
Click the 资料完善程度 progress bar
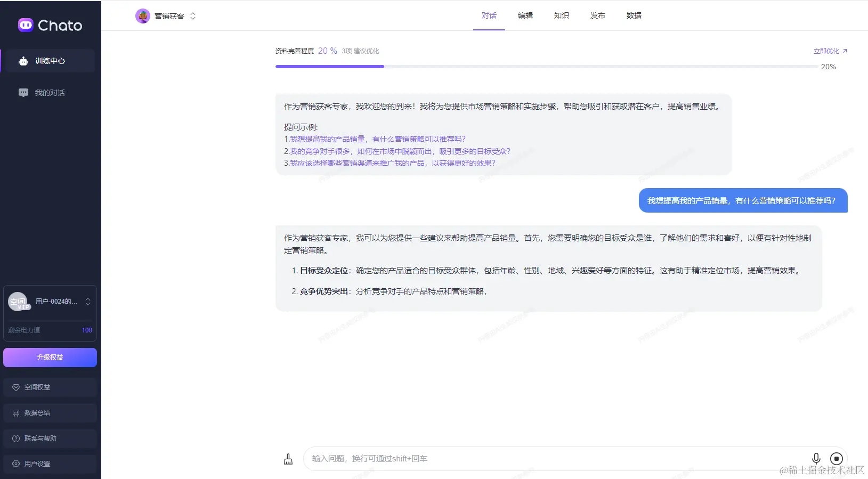coord(547,67)
